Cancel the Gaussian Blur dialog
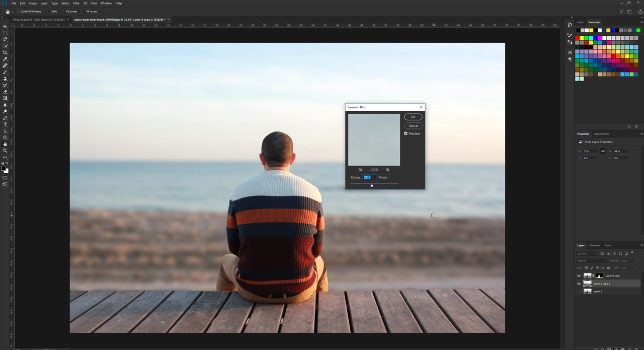Viewport: 644px width, 350px height. [413, 125]
